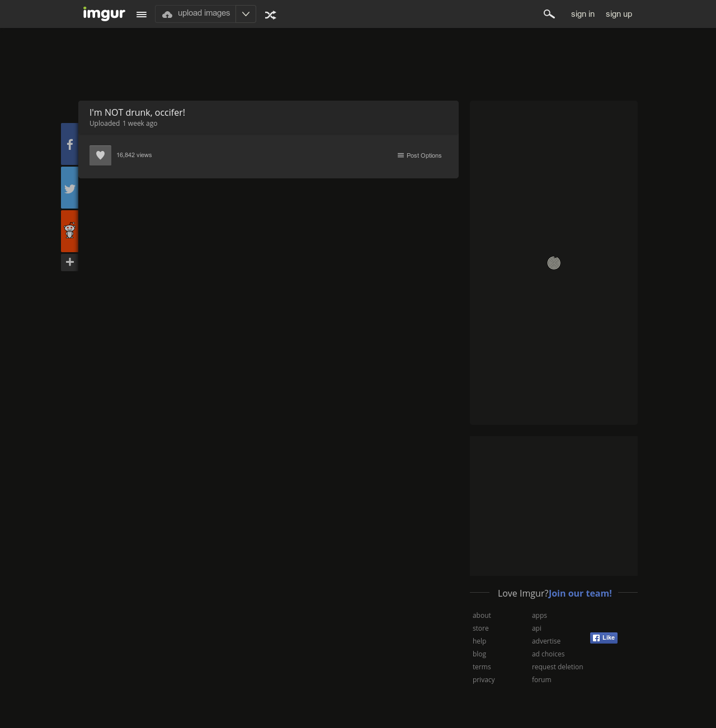Open the api footer link
This screenshot has width=716, height=728.
tap(536, 628)
